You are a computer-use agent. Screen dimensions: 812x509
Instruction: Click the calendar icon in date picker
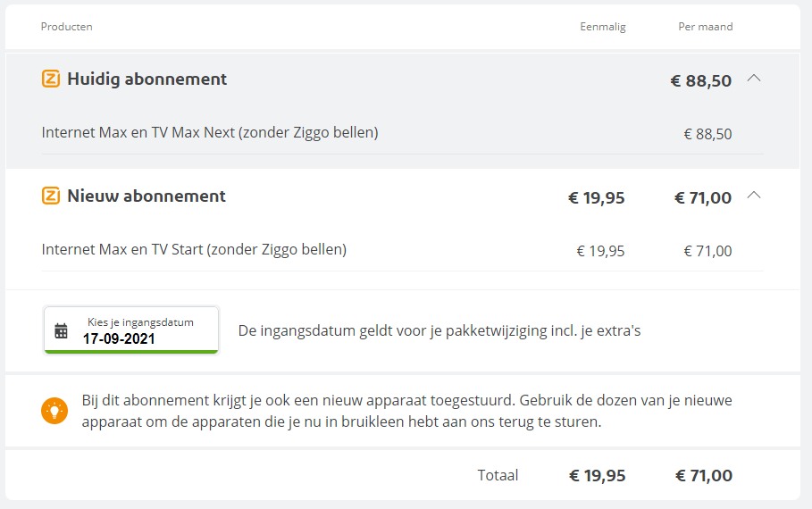coord(61,330)
